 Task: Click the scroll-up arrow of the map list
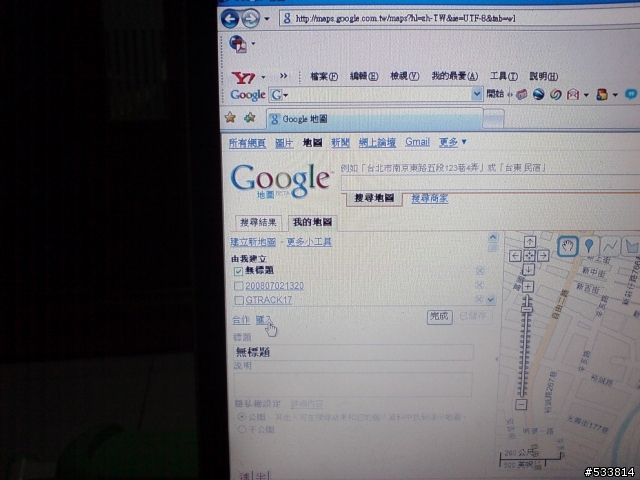click(x=493, y=237)
